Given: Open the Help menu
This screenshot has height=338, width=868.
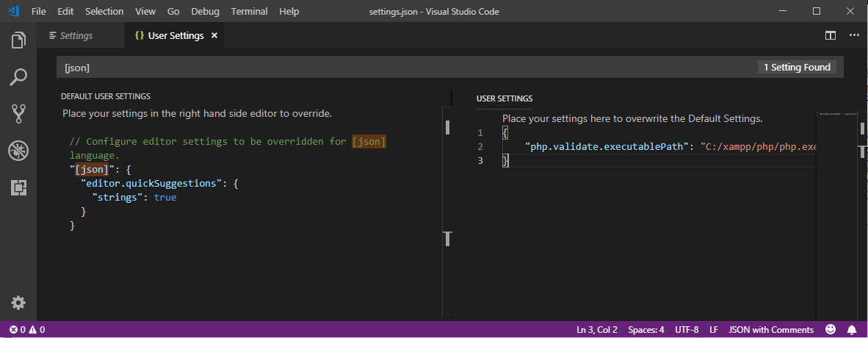Looking at the screenshot, I should [289, 11].
